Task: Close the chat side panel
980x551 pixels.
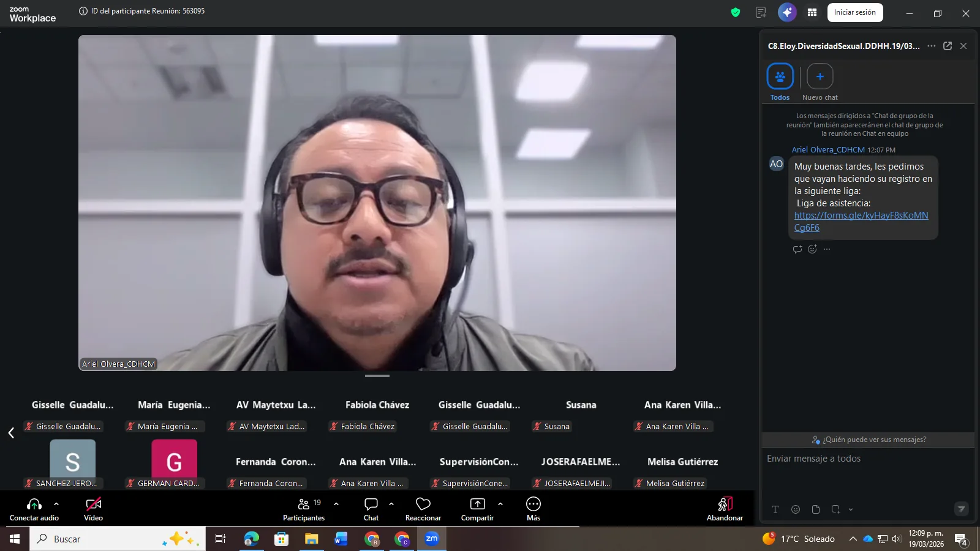Action: [963, 46]
